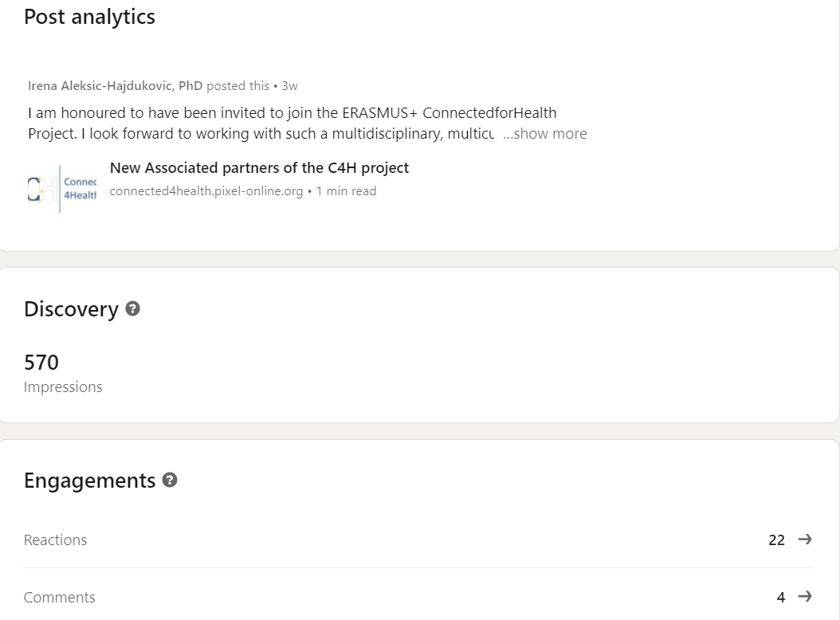Open New Associated partners of the C4H project
This screenshot has width=840, height=620.
(x=259, y=167)
